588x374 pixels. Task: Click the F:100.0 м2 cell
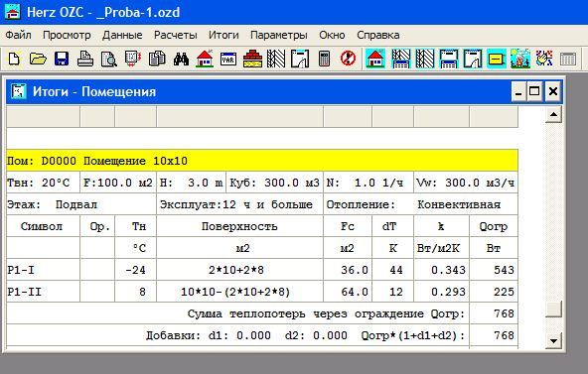point(118,183)
